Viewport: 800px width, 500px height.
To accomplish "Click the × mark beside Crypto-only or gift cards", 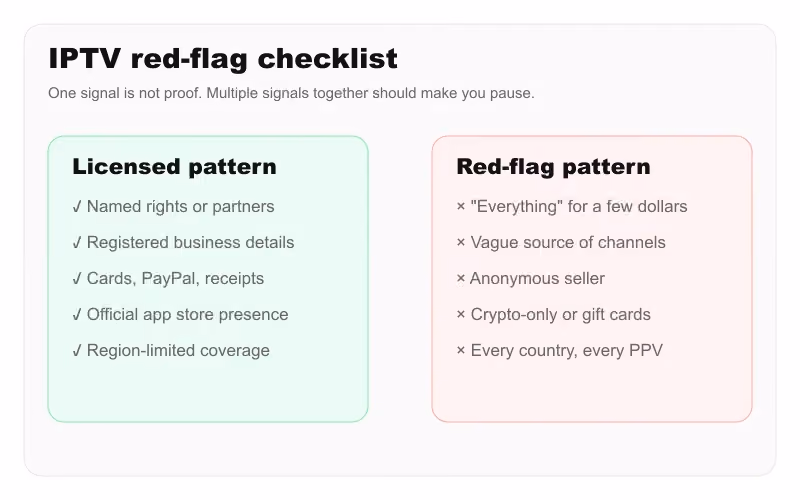I will 461,315.
